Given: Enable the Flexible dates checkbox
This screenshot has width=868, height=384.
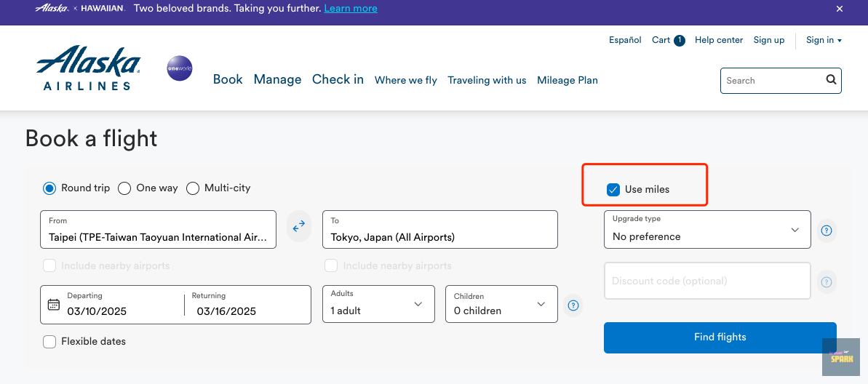Looking at the screenshot, I should pos(49,342).
